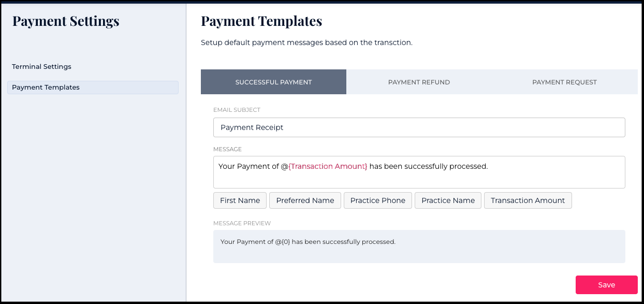
Task: Select Payment Templates sidebar item
Action: click(46, 88)
